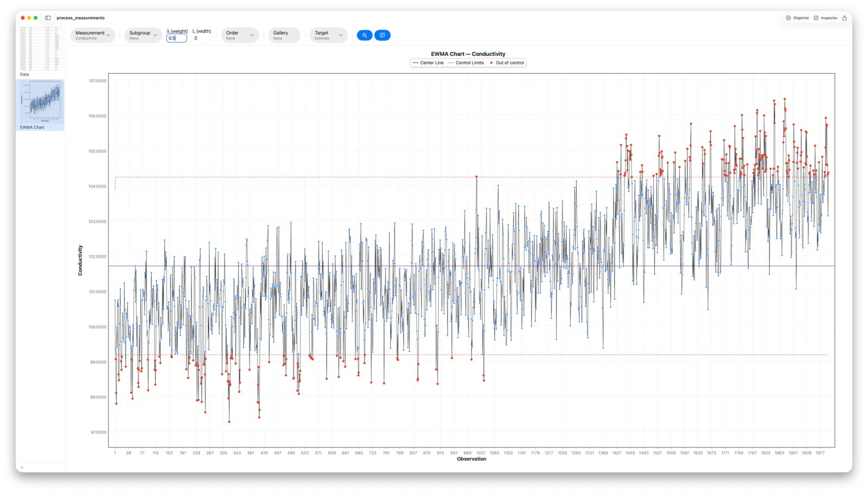The image size is (868, 493).
Task: Click the blue comment annotation button
Action: click(x=382, y=35)
